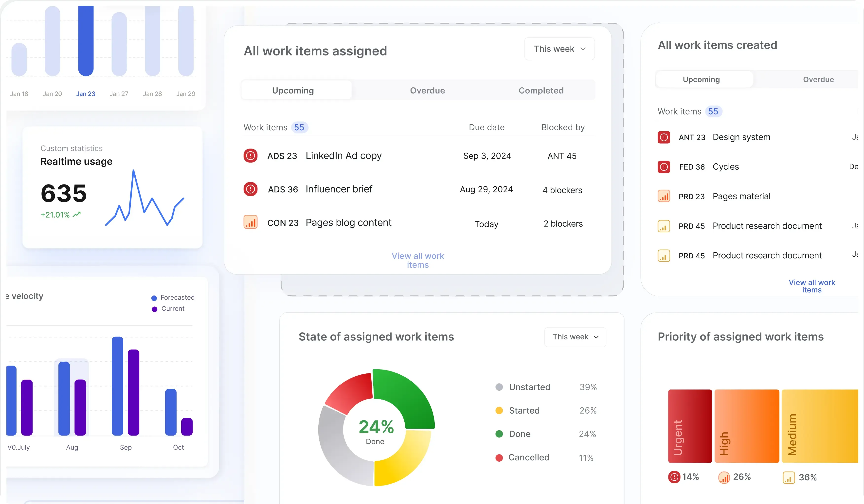Click the urgent icon showing 14% under priority chart
Image resolution: width=864 pixels, height=504 pixels.
click(x=674, y=477)
